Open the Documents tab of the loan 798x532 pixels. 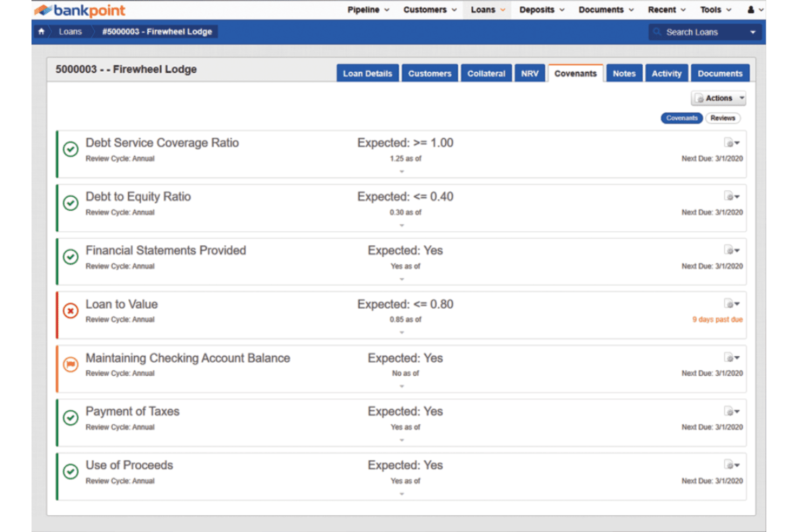(x=720, y=73)
